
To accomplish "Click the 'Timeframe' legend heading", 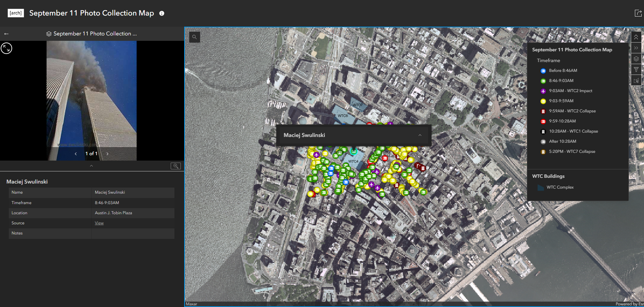I will (549, 60).
